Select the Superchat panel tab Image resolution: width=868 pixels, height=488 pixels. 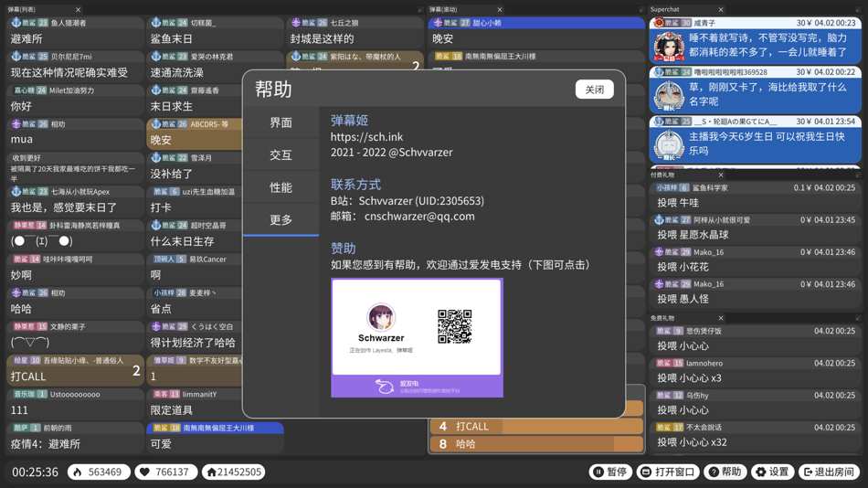(x=665, y=9)
